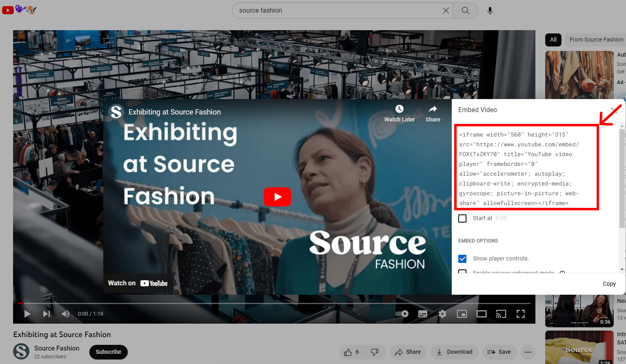Start voice search with the microphone icon

click(x=490, y=11)
